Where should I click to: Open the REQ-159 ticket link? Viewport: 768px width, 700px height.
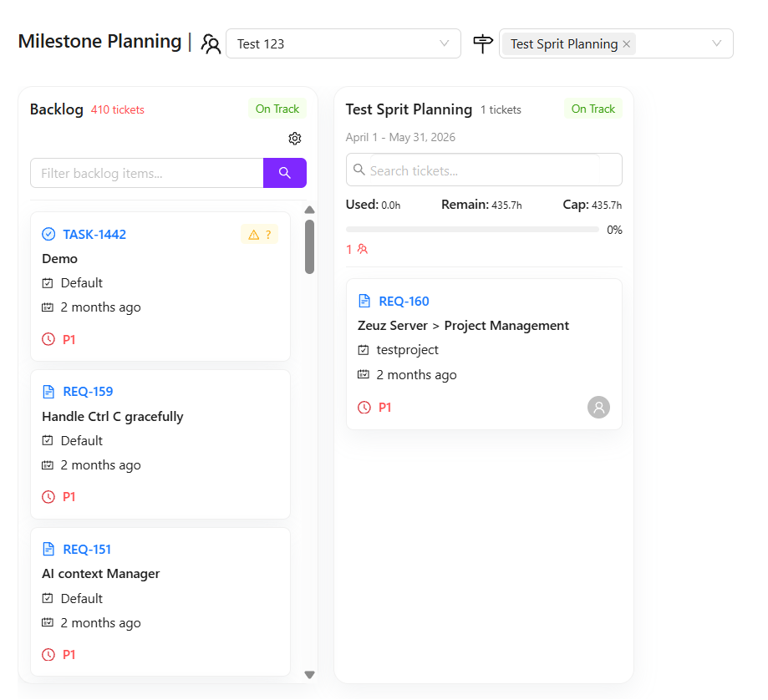pyautogui.click(x=88, y=392)
